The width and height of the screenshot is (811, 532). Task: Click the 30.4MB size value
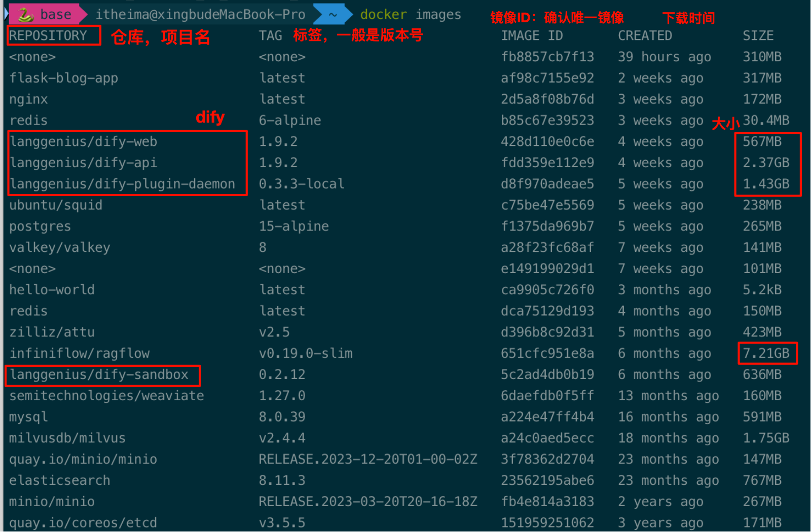click(x=766, y=121)
